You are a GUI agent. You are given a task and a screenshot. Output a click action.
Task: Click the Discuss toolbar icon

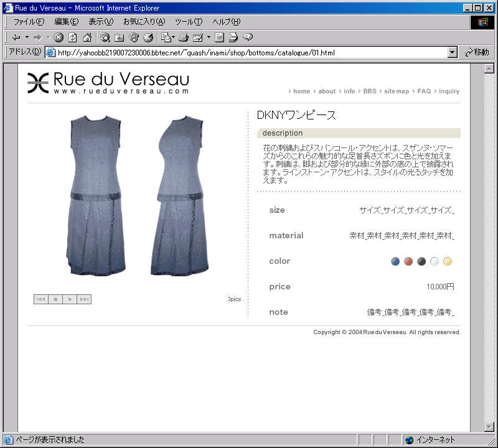click(219, 37)
